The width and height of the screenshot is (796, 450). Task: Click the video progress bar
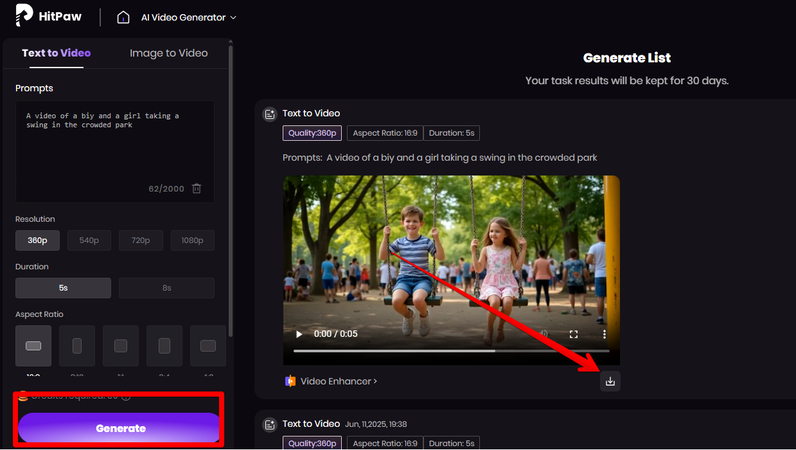(x=451, y=351)
